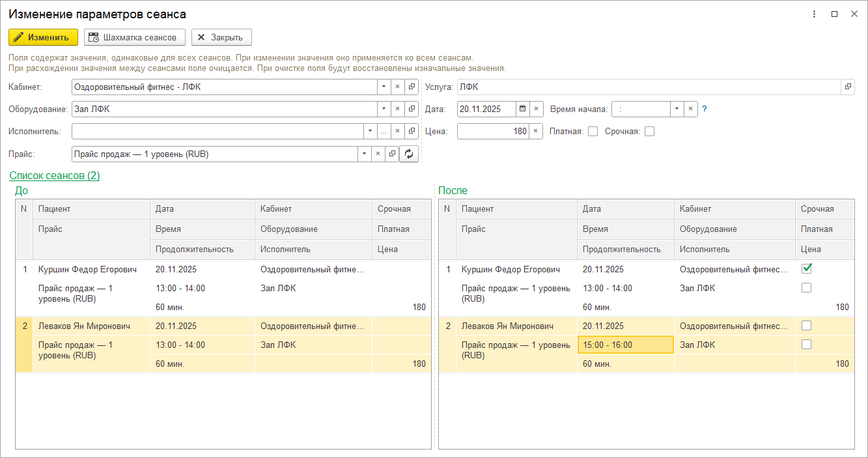868x458 pixels.
Task: Clear the Кабинет field with its X icon
Action: point(397,87)
